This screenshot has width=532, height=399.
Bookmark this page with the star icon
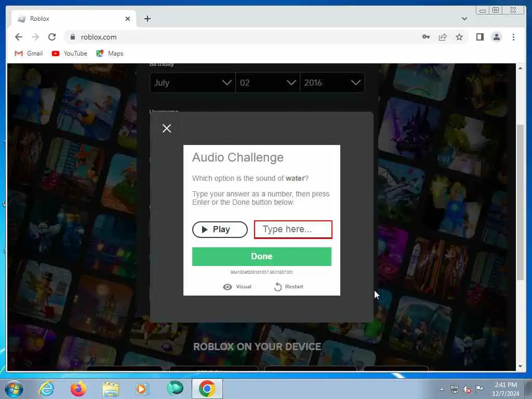[x=459, y=37]
